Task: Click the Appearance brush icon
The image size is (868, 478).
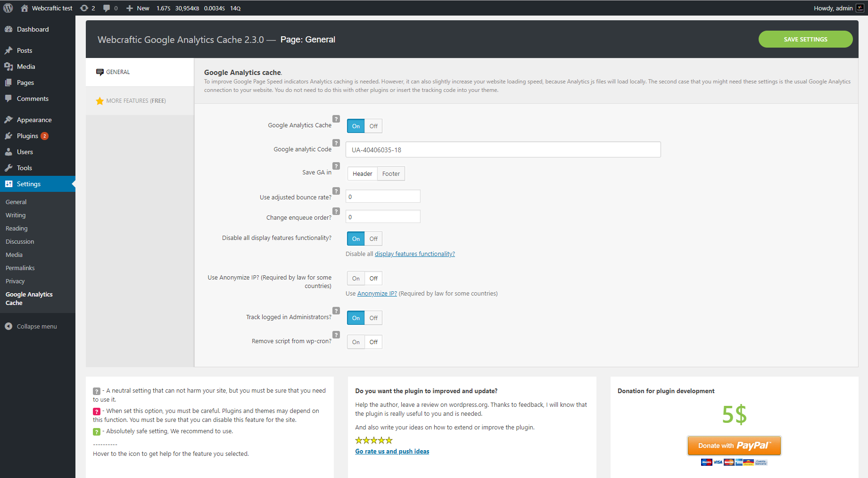Action: tap(8, 120)
